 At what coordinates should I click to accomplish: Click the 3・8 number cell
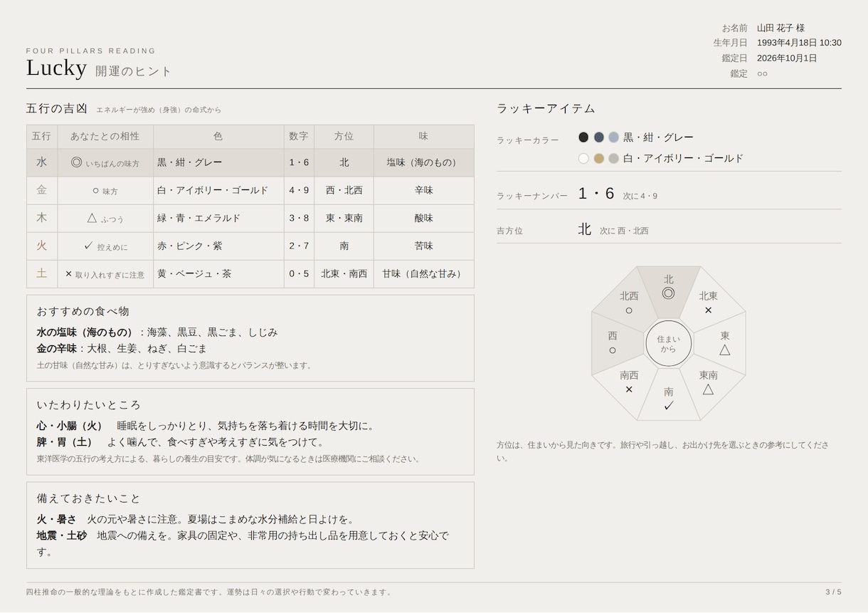(299, 218)
